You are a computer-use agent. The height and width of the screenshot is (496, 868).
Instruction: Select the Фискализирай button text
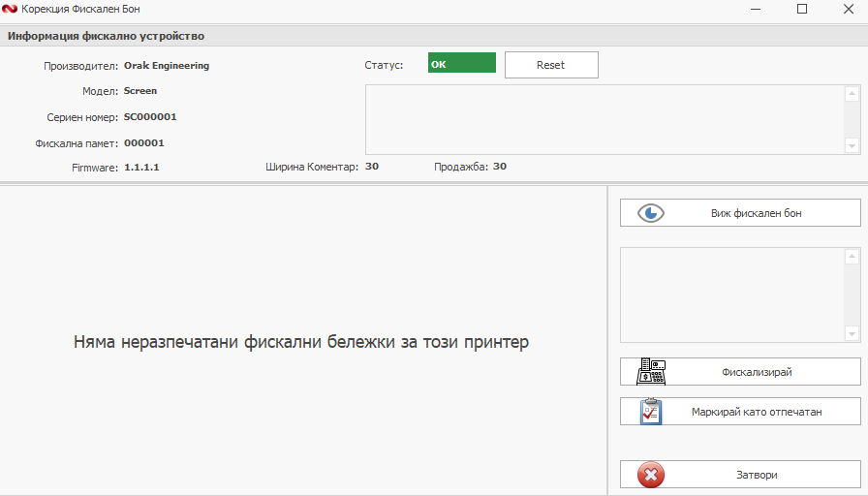[758, 372]
